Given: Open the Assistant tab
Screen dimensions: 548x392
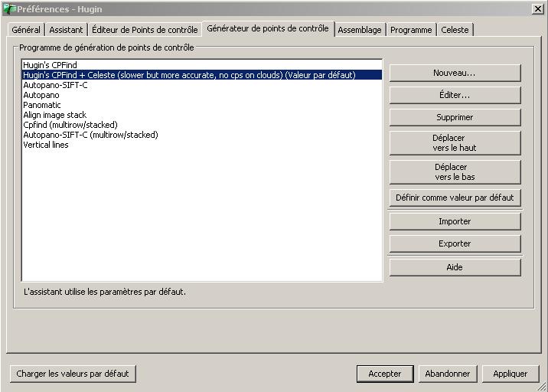Looking at the screenshot, I should pyautogui.click(x=66, y=30).
